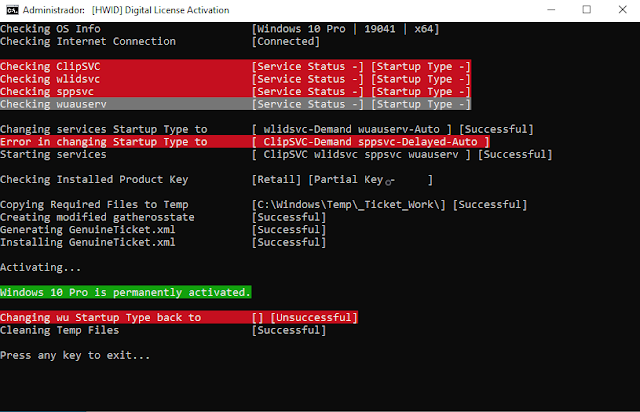Screen dimensions: 640x412
Task: Click the red '[Unsuccessful]' status
Action: [314, 318]
